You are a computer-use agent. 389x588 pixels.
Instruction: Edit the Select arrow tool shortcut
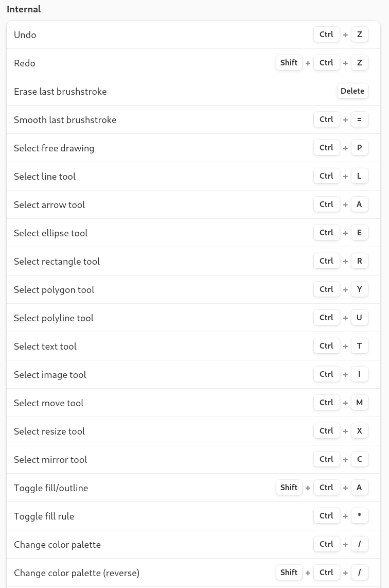point(193,204)
